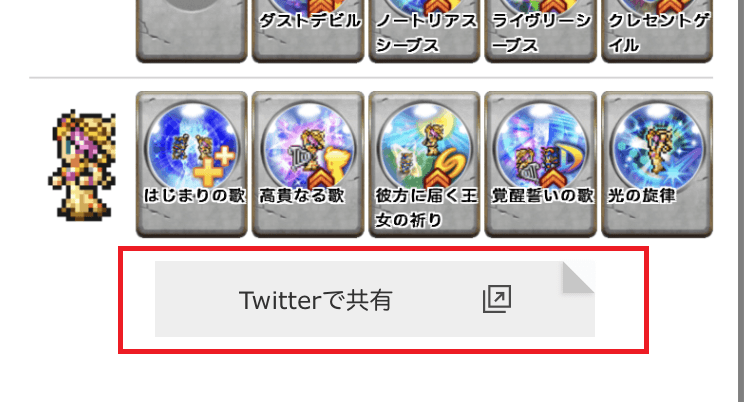Viewport: 750px width, 402px height.
Task: Click the はじまりの歌 blue orb image
Action: (x=192, y=145)
